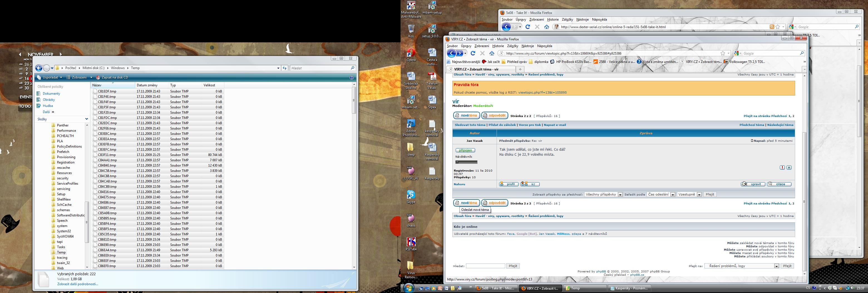Click "Zapsat na disk CD" toolbar item
Viewport: 868px width, 293px height.
click(112, 77)
